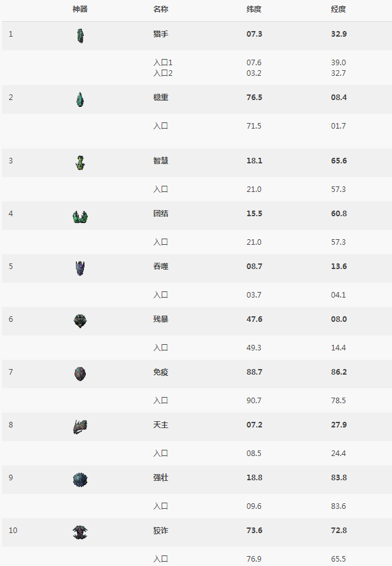Select the 经度 column header
This screenshot has width=392, height=566.
coord(339,9)
